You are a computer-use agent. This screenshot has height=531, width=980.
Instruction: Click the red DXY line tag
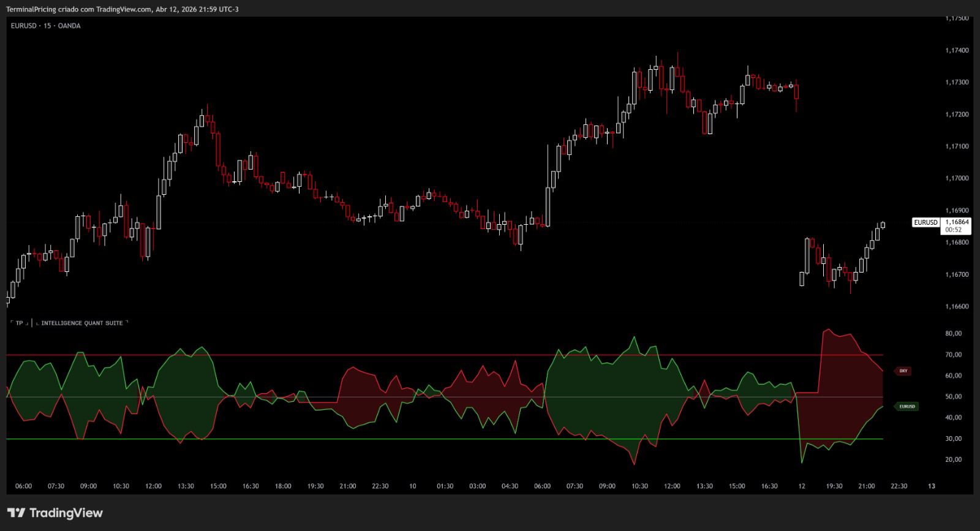pos(903,371)
